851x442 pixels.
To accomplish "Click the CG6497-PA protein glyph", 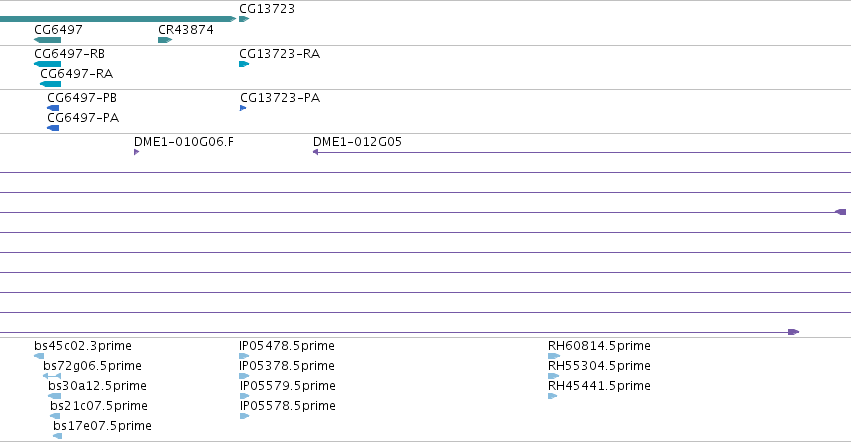I will click(53, 128).
